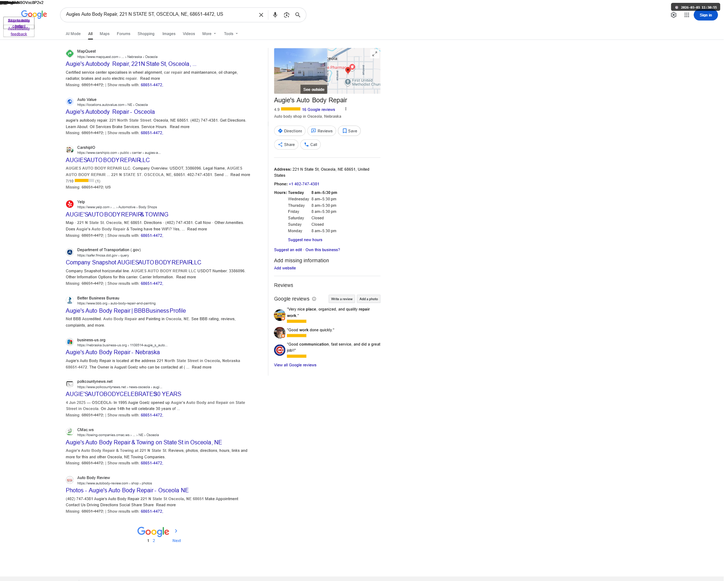728x581 pixels.
Task: Open BBB Business Profile result
Action: coord(126,311)
